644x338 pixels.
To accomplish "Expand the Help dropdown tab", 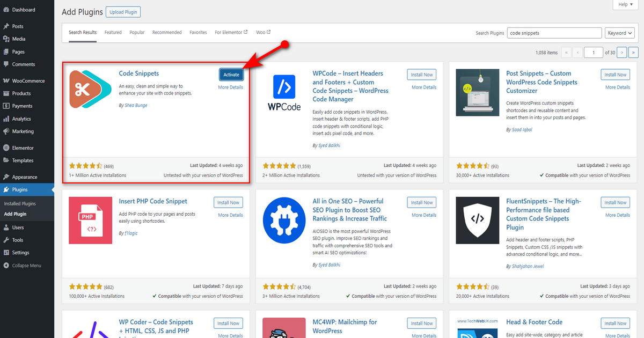I will point(626,4).
